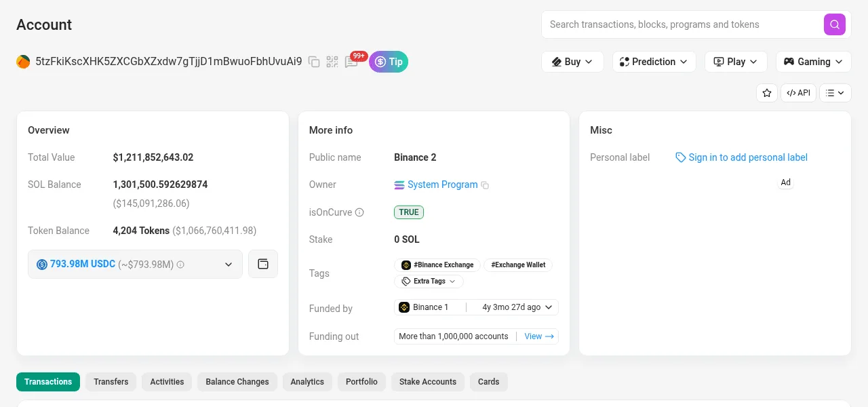Click the More than 1,000,000 accounts text
The image size is (868, 407).
coord(454,336)
